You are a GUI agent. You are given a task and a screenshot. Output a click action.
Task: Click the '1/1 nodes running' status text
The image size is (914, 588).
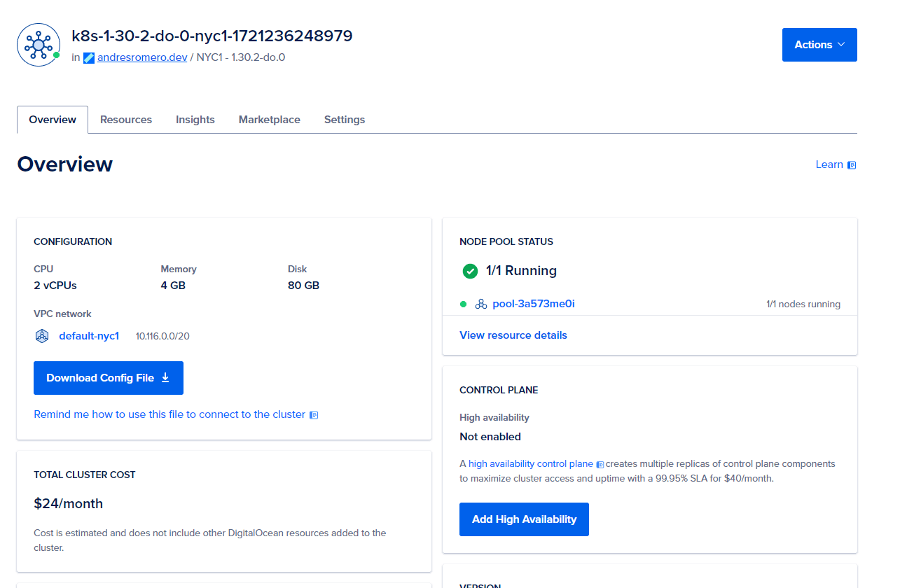click(803, 304)
